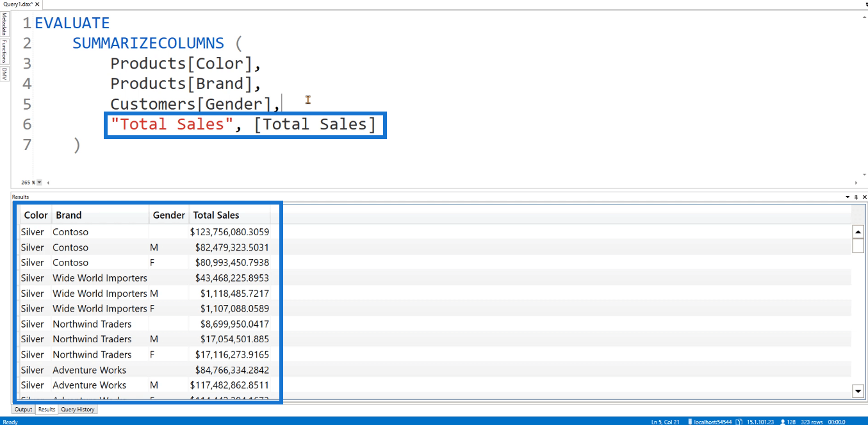Select cell $123,756,080.3059
The image size is (868, 425).
pos(229,232)
